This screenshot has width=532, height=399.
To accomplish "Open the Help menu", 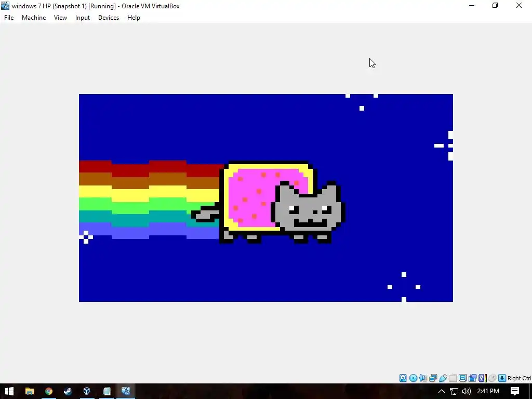I will [x=134, y=18].
